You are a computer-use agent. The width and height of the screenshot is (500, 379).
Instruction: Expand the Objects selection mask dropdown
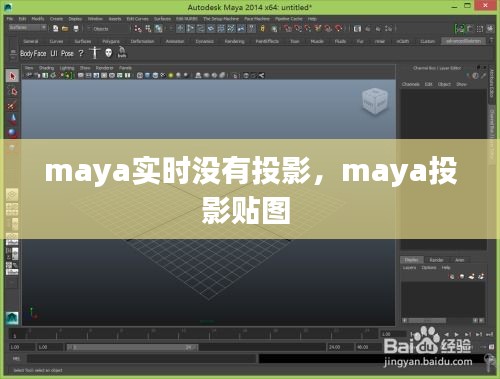[107, 29]
